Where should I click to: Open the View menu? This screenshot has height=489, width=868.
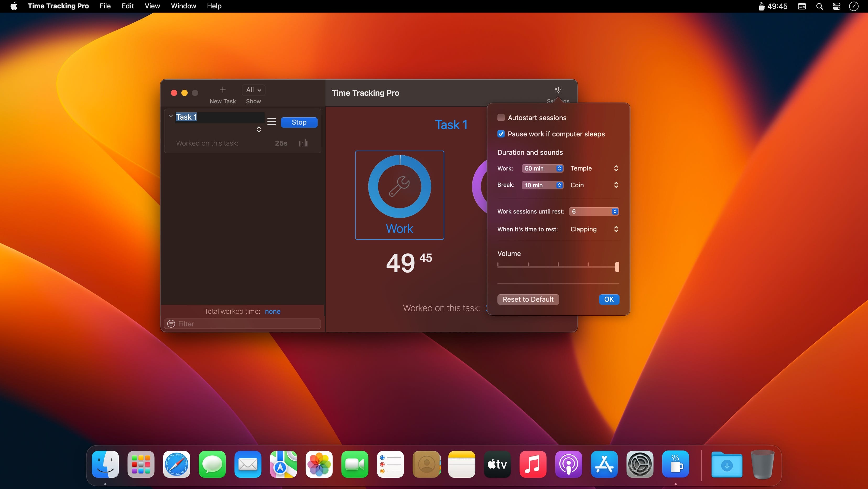click(152, 6)
